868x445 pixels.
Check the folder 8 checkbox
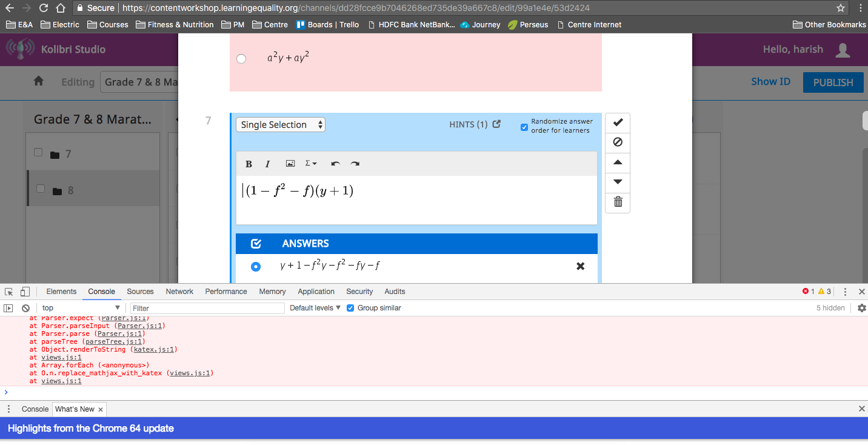[41, 189]
